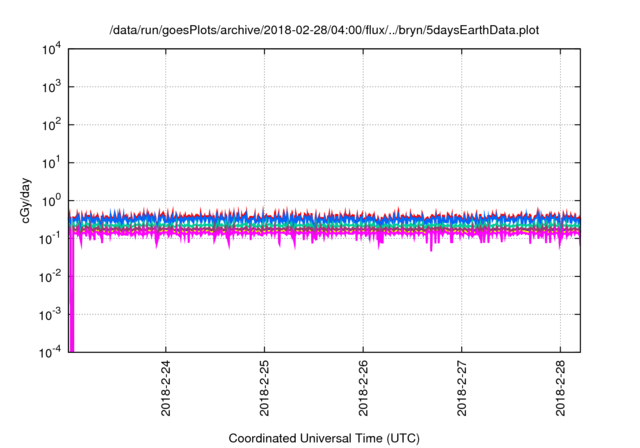
Task: Click the Coordinated Universal Time (UTC) axis label
Action: (x=324, y=438)
